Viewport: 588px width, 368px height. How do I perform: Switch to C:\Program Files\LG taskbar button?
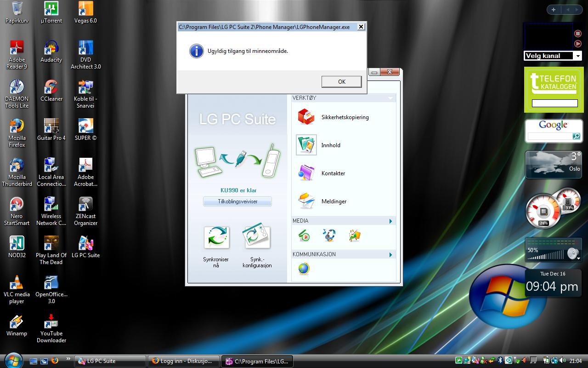pos(257,361)
